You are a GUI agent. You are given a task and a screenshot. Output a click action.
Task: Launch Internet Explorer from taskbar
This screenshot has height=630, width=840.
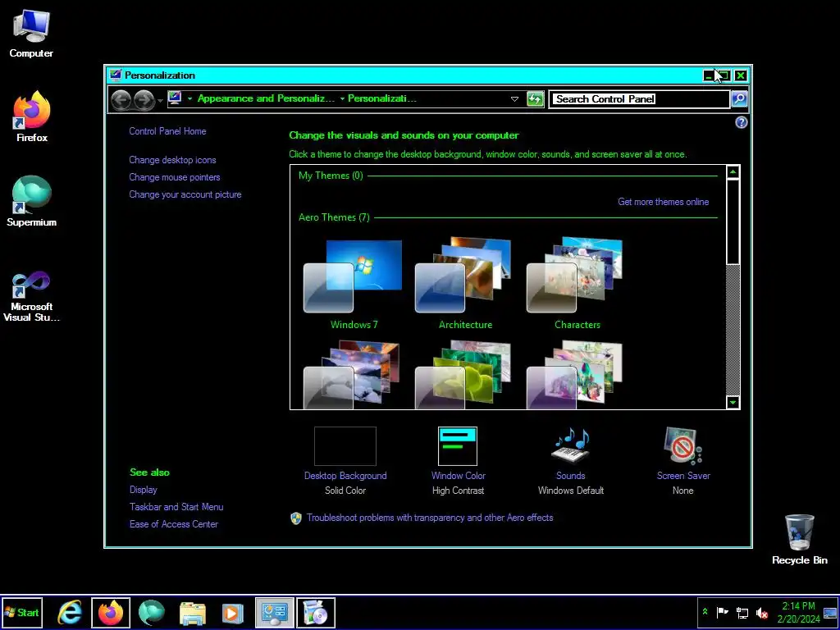[70, 613]
